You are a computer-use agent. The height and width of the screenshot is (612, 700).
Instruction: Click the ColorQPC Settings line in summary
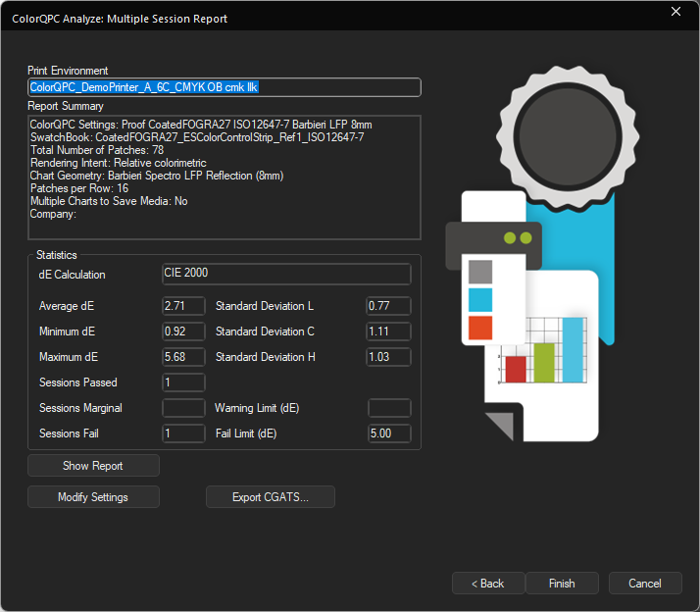(201, 125)
